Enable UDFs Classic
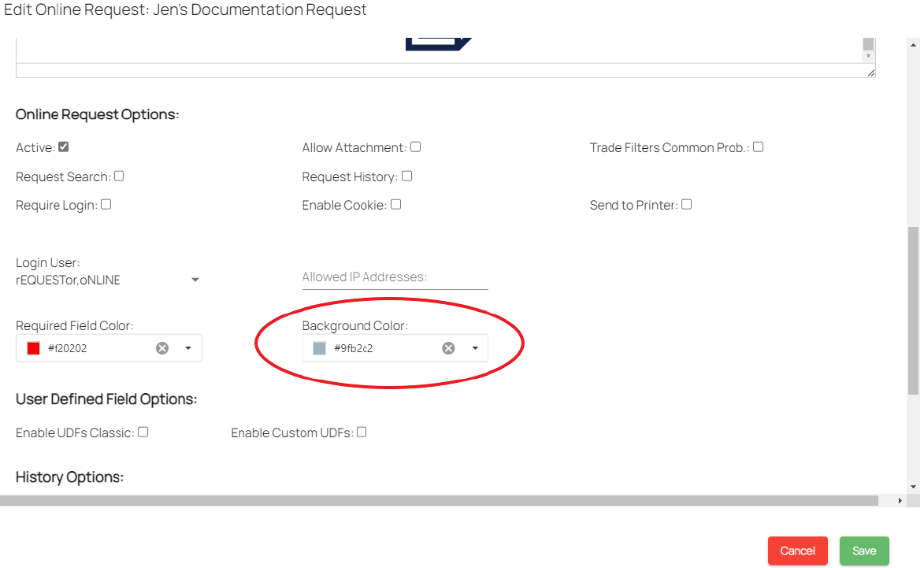This screenshot has height=568, width=924. [143, 431]
